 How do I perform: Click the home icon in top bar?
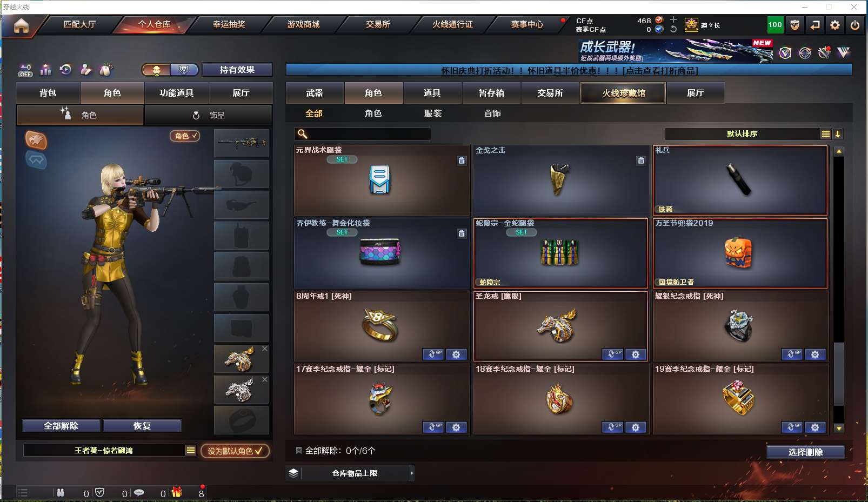[x=21, y=25]
